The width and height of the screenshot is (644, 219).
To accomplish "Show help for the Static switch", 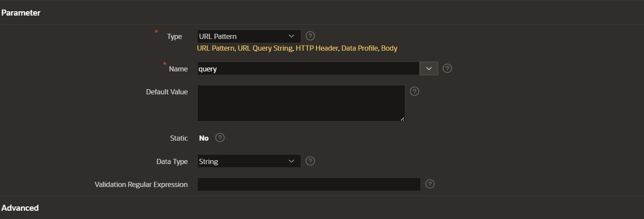I will pyautogui.click(x=220, y=138).
